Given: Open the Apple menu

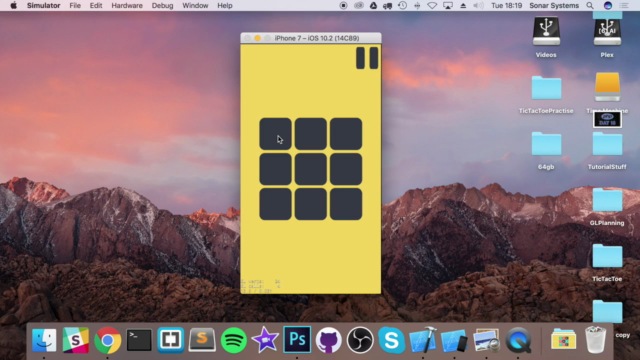Looking at the screenshot, I should coord(13,6).
